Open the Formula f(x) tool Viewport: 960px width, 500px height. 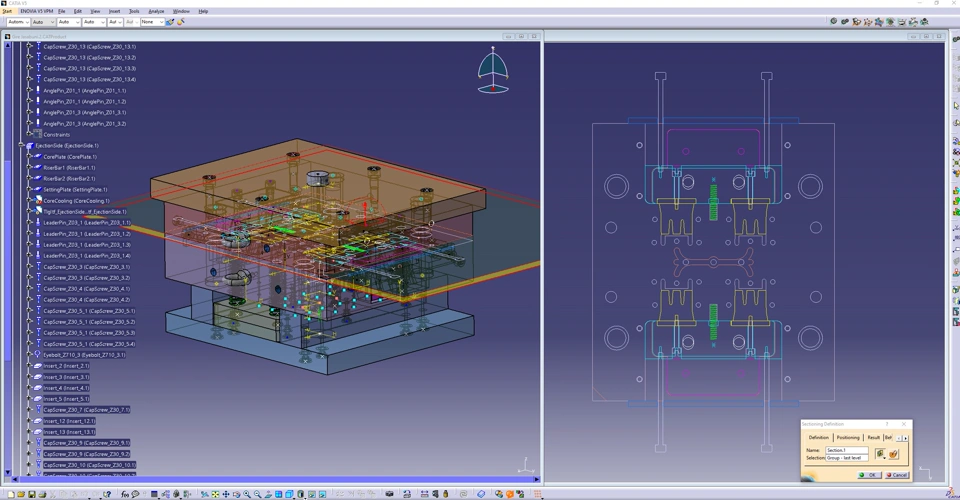coord(125,494)
